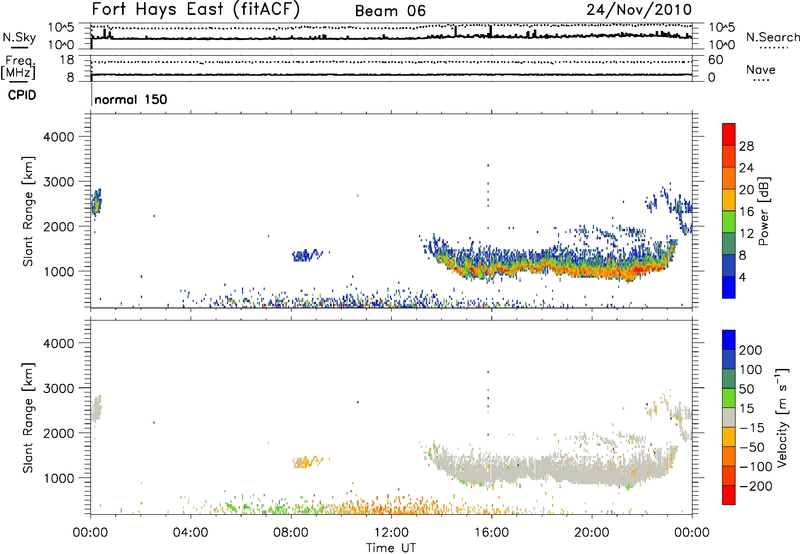The height and width of the screenshot is (554, 800).
Task: Click the '3000' tick on velocity panel axis
Action: (x=59, y=388)
